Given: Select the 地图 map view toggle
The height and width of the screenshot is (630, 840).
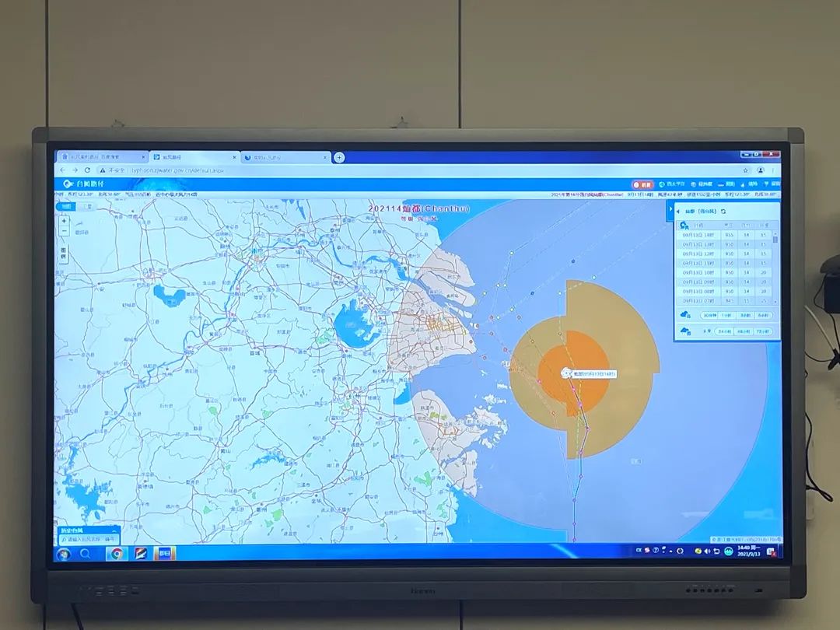Looking at the screenshot, I should tap(65, 206).
